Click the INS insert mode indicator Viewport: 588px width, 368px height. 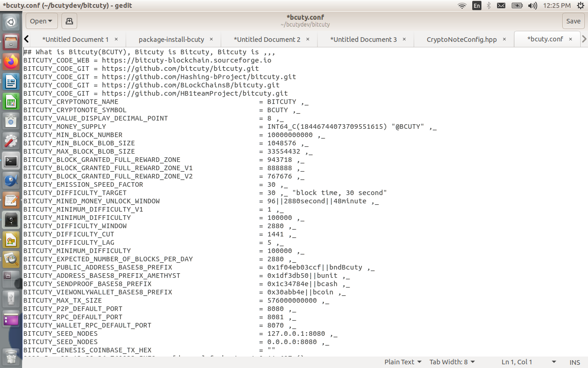click(575, 362)
